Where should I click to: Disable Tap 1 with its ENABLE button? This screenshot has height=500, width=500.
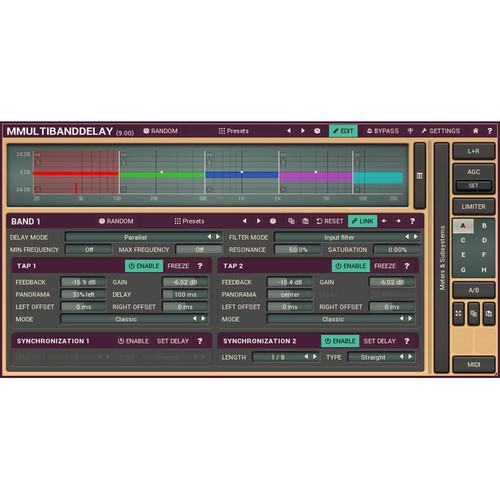[x=144, y=266]
